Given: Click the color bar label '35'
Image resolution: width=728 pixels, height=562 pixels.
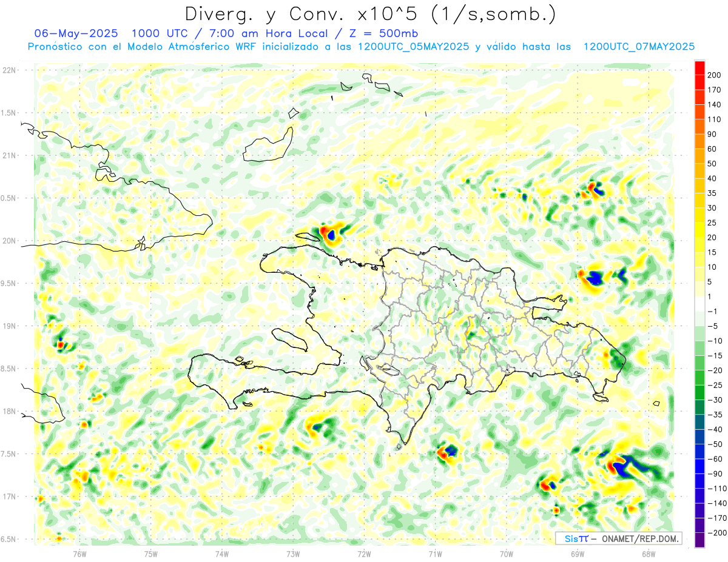Looking at the screenshot, I should coord(713,193).
